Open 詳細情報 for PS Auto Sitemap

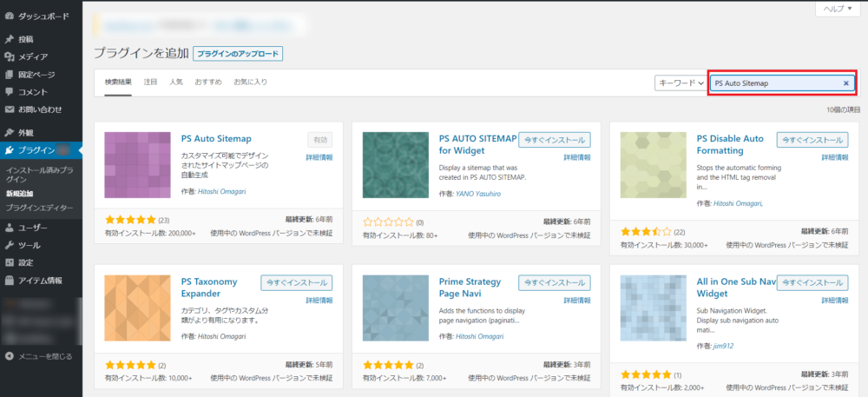(x=319, y=157)
